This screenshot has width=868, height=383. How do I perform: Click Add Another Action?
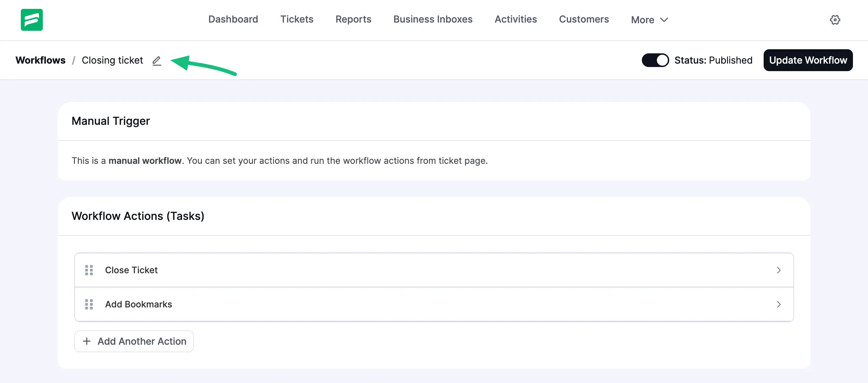point(134,341)
